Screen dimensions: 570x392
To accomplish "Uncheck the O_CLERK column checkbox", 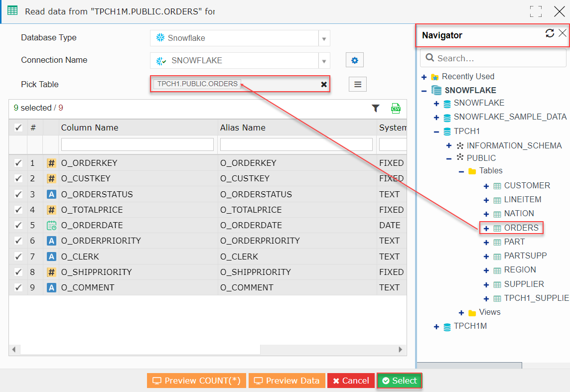I will [x=18, y=257].
